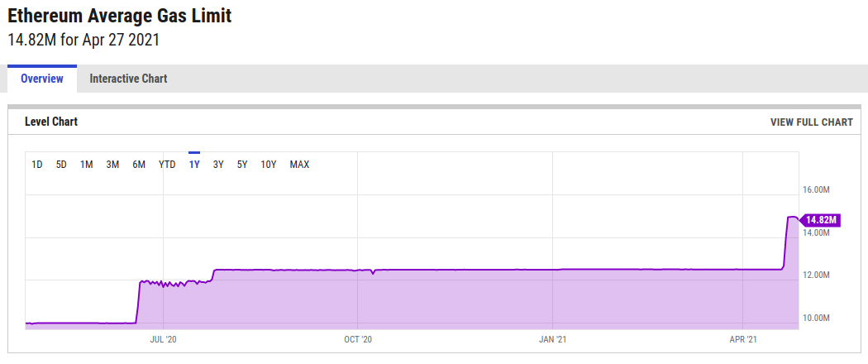Select the 3M time range
This screenshot has width=868, height=364.
point(112,165)
